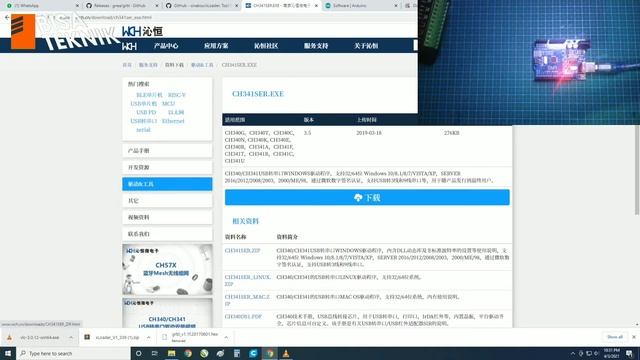Click the WCH 沁恒 logo at page top
This screenshot has height=360, width=640.
point(142,31)
